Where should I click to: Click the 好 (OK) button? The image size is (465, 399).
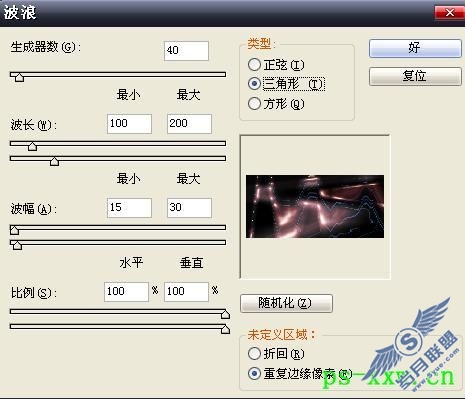[x=415, y=48]
